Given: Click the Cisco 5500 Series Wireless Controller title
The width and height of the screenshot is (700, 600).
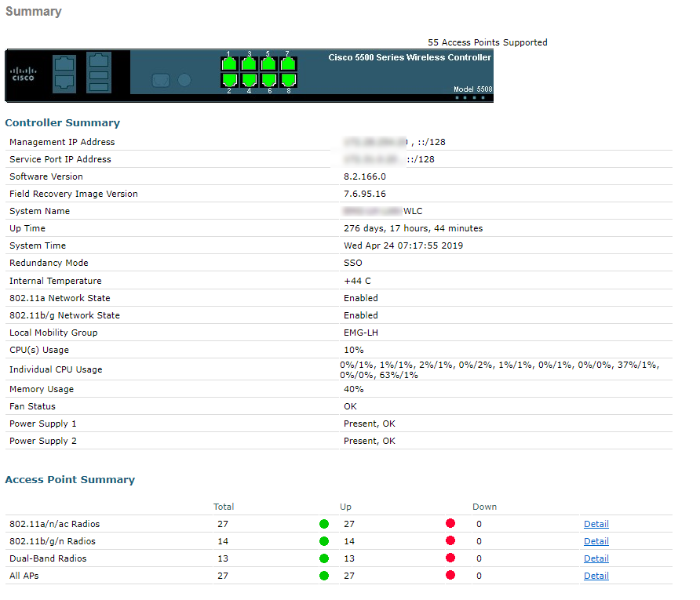Looking at the screenshot, I should pyautogui.click(x=410, y=57).
